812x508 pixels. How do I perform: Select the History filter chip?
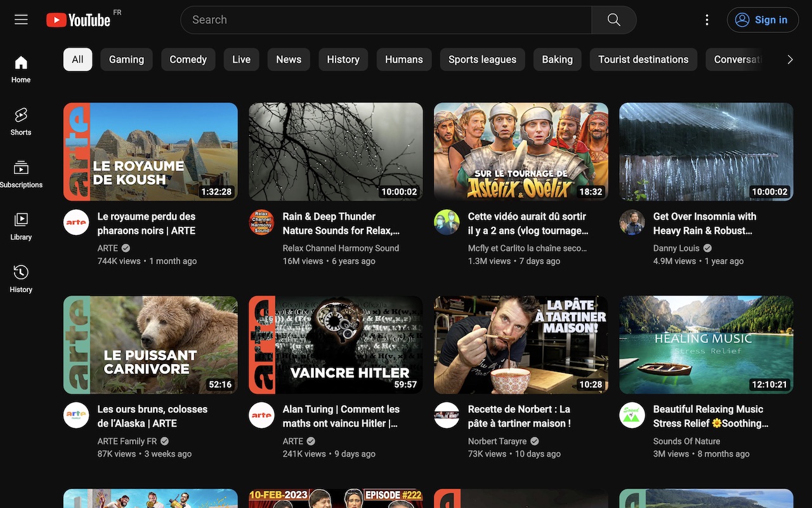[343, 59]
